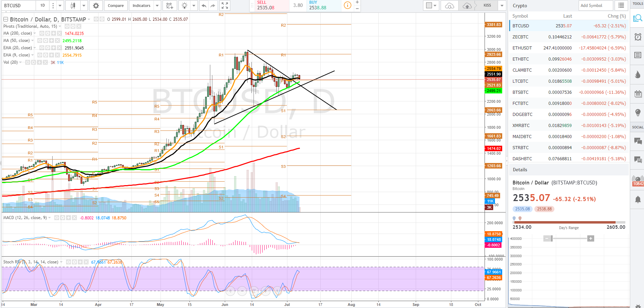Open the Indicators button
The width and height of the screenshot is (644, 308).
coord(141,6)
